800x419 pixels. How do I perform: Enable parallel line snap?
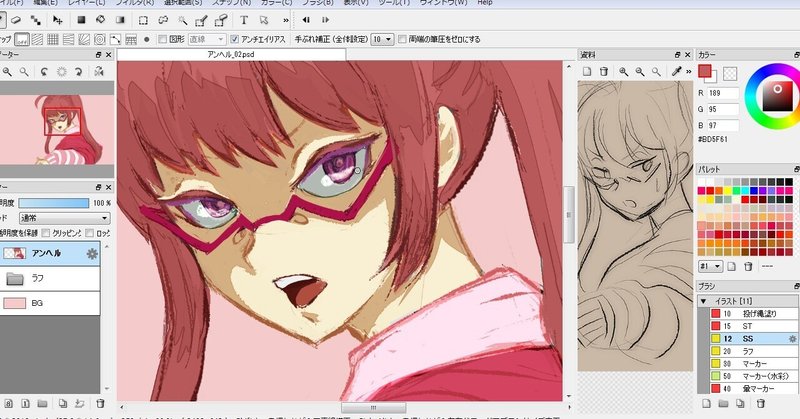tap(37, 39)
